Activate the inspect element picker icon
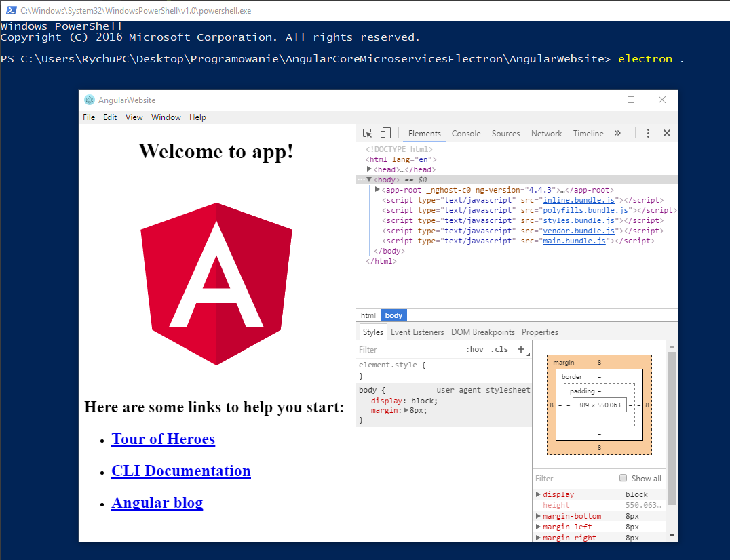 (367, 134)
